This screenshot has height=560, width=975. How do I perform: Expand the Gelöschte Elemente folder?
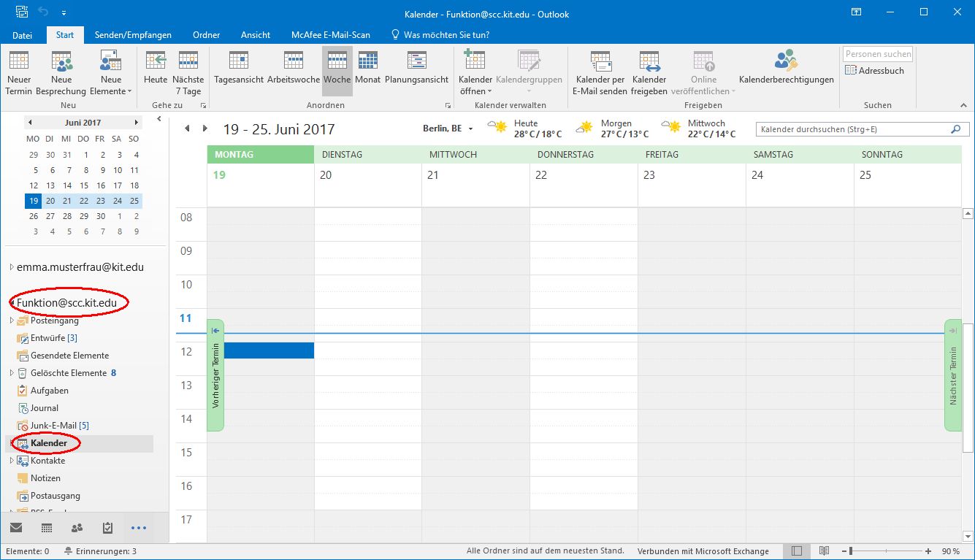11,373
